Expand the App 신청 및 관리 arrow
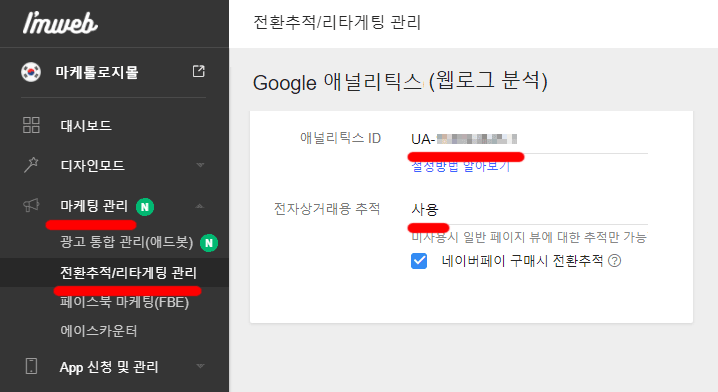 pos(200,366)
